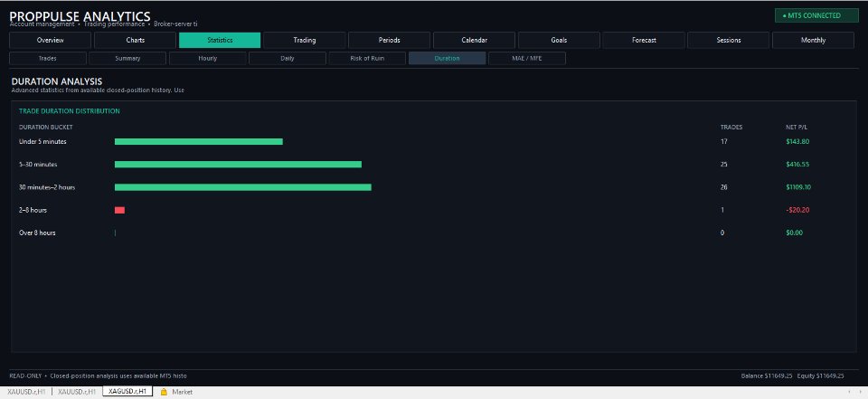The image size is (868, 399).
Task: Click the Balance $11649.25 readout
Action: click(x=766, y=375)
